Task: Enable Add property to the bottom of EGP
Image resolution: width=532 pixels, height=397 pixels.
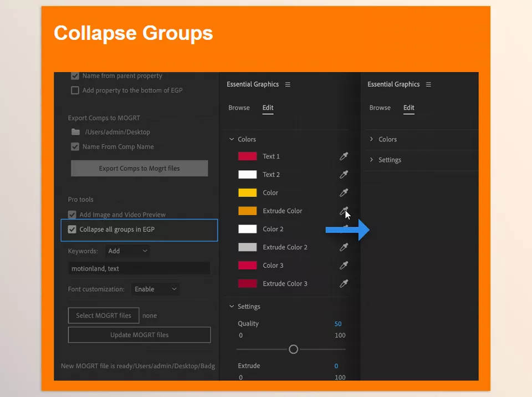Action: [x=75, y=90]
